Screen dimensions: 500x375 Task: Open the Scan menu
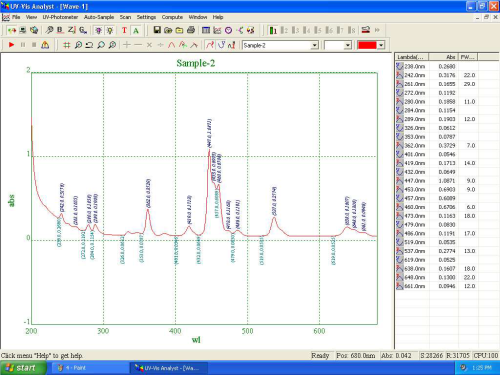pyautogui.click(x=125, y=17)
